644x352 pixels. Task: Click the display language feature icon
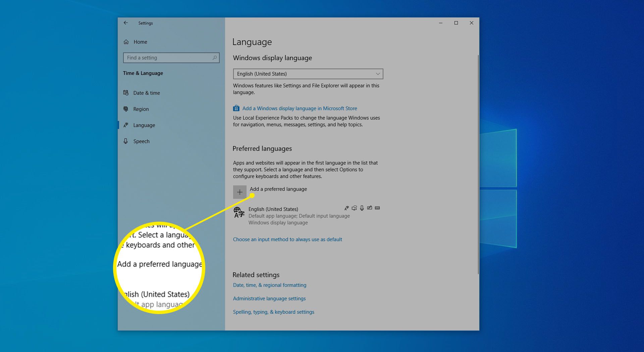click(346, 208)
